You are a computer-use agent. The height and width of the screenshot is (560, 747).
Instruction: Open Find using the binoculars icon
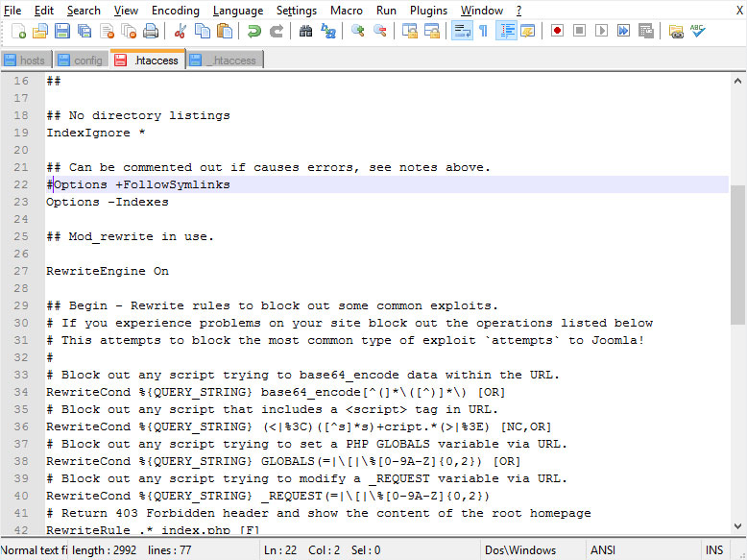305,31
